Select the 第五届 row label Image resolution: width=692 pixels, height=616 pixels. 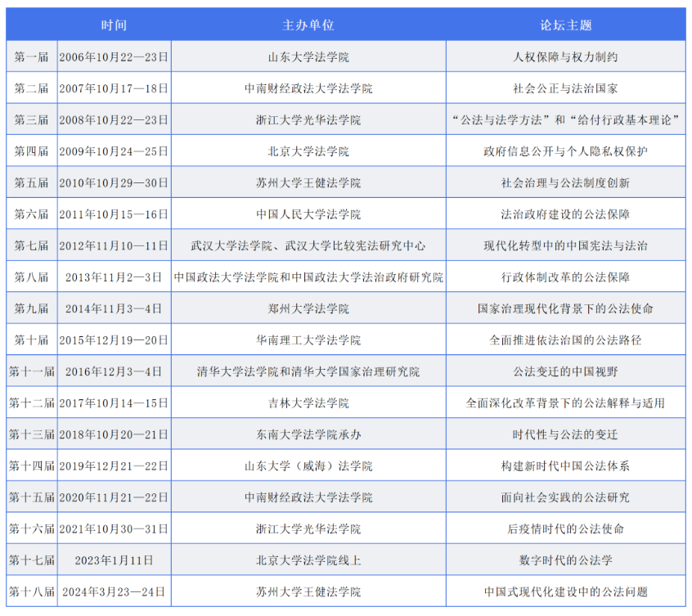pos(31,182)
